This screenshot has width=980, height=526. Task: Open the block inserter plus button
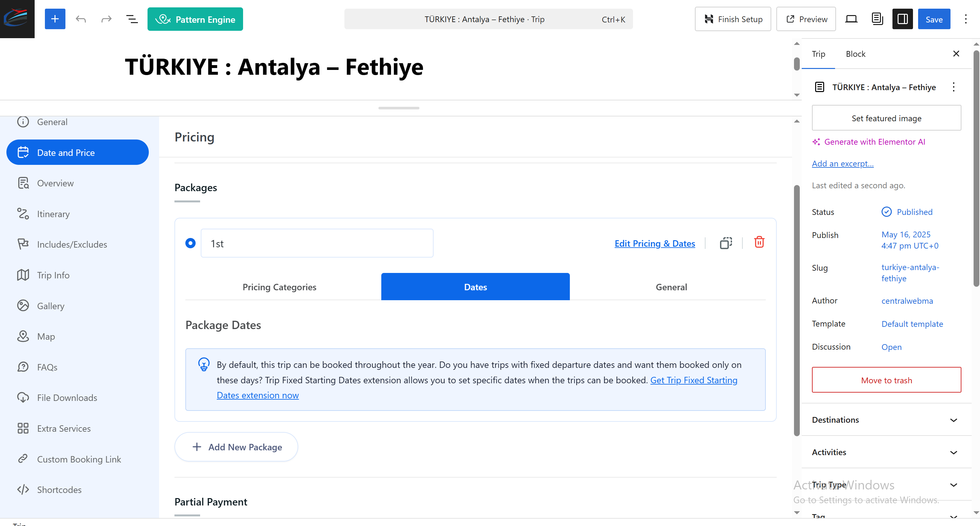pos(55,19)
